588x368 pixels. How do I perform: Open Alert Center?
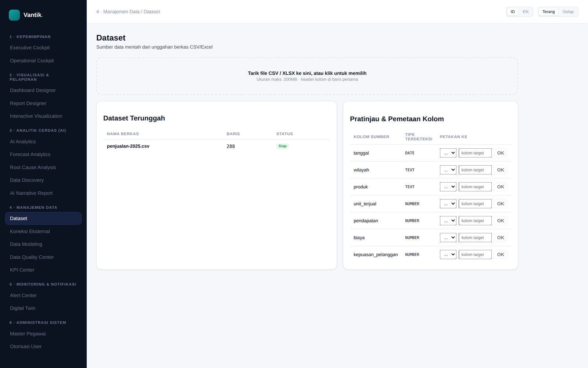43,296
